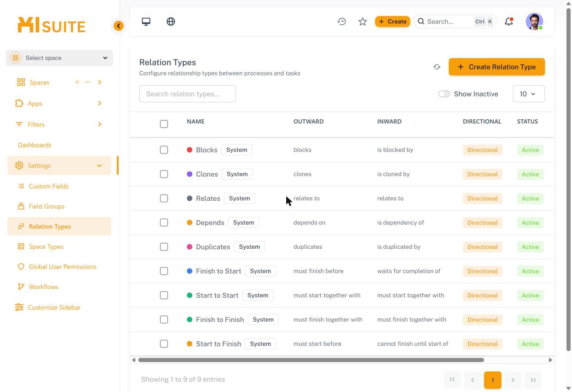Check the Duplicates row checkbox
The image size is (572, 392).
coord(164,247)
